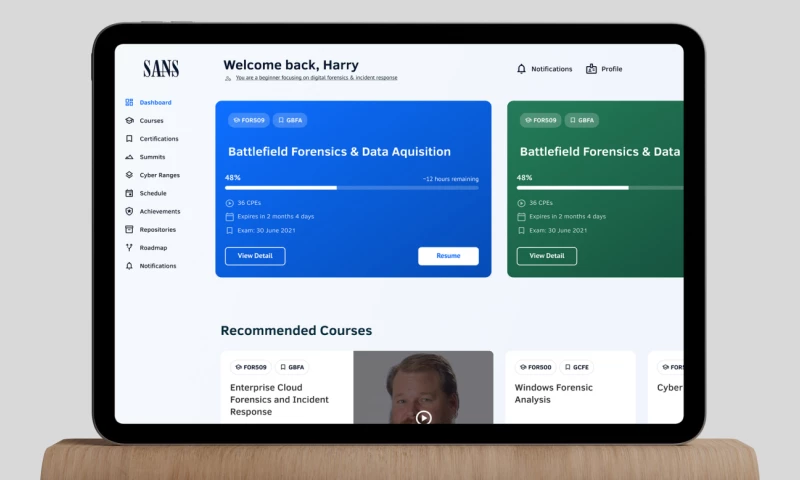This screenshot has width=800, height=480.
Task: Click the GBFA tag on blue card
Action: [290, 120]
